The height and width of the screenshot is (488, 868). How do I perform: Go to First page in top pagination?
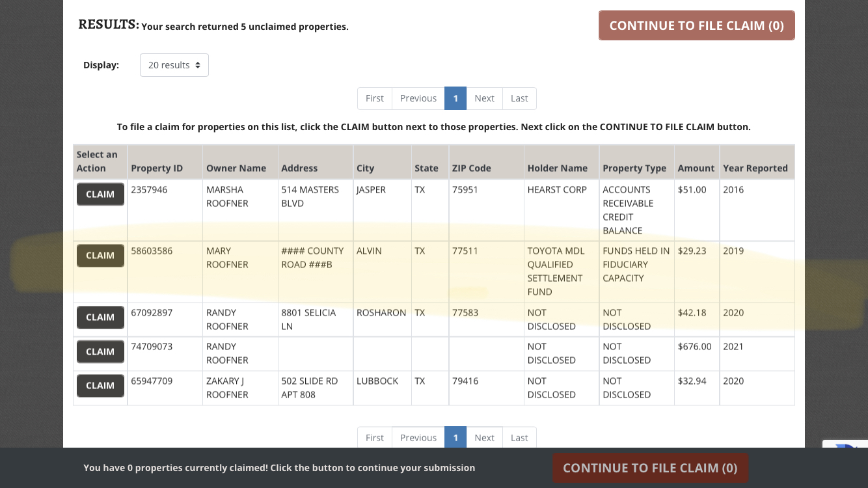tap(375, 98)
